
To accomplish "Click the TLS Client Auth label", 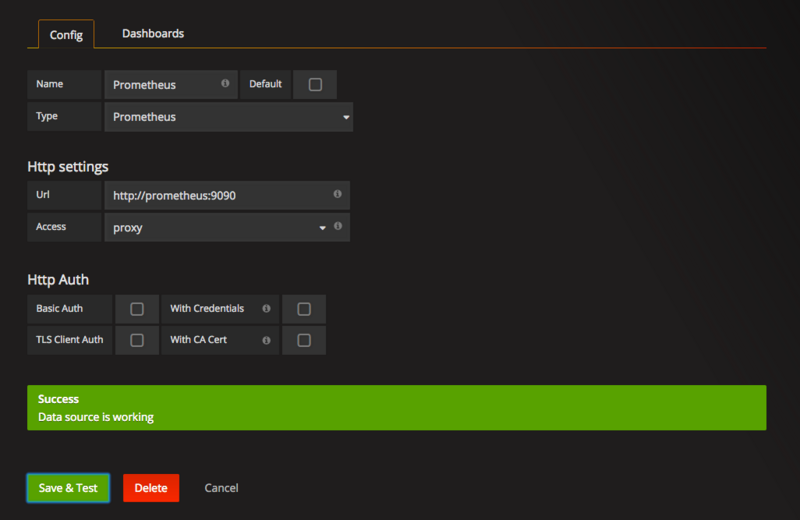I will (x=69, y=340).
